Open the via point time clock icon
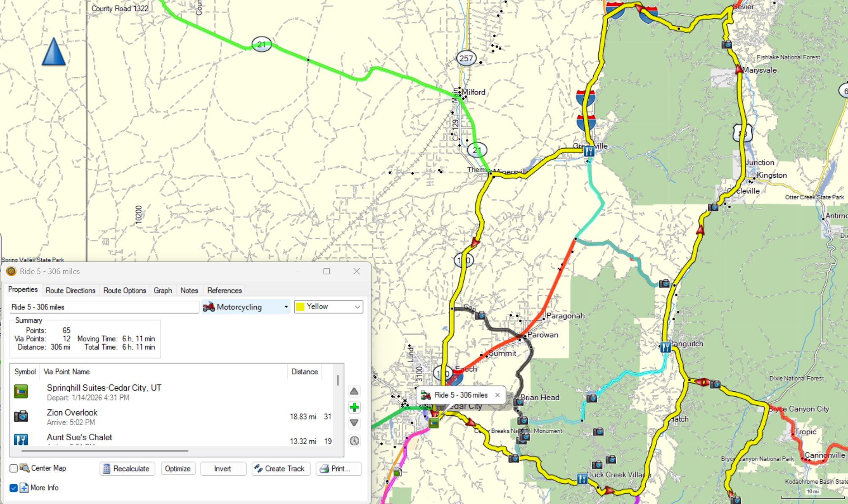Viewport: 848px width, 504px height. (354, 441)
